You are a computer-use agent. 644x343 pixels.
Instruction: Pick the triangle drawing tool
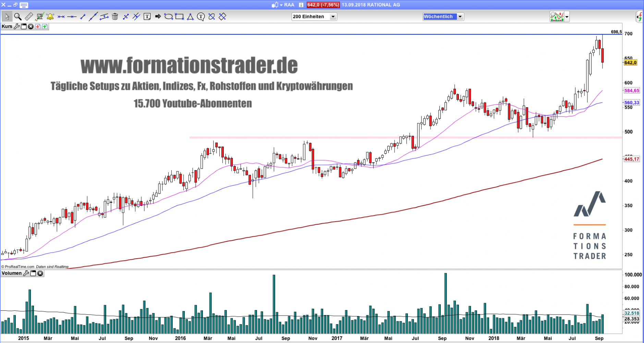pos(190,16)
